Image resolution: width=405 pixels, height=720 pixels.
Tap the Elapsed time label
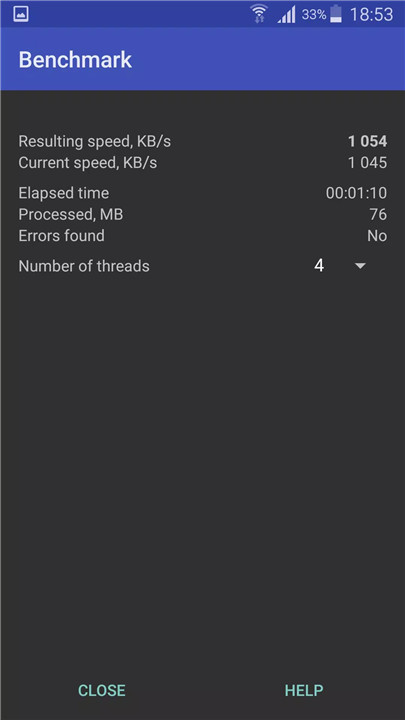(64, 193)
